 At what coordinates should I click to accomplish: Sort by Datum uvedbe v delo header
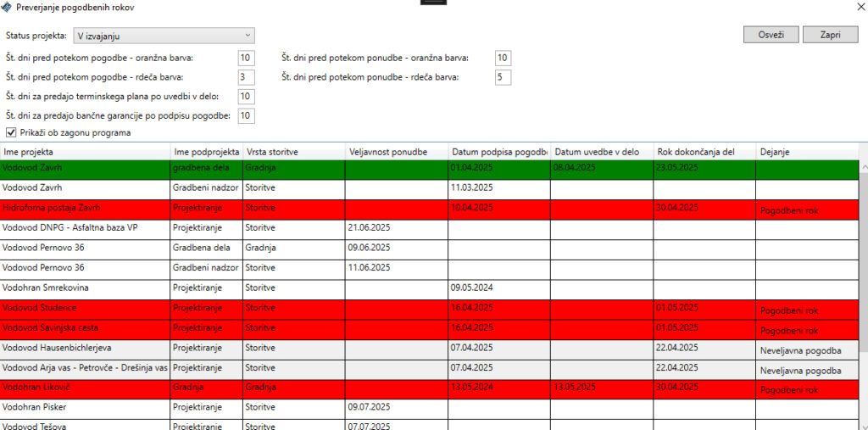pyautogui.click(x=602, y=152)
